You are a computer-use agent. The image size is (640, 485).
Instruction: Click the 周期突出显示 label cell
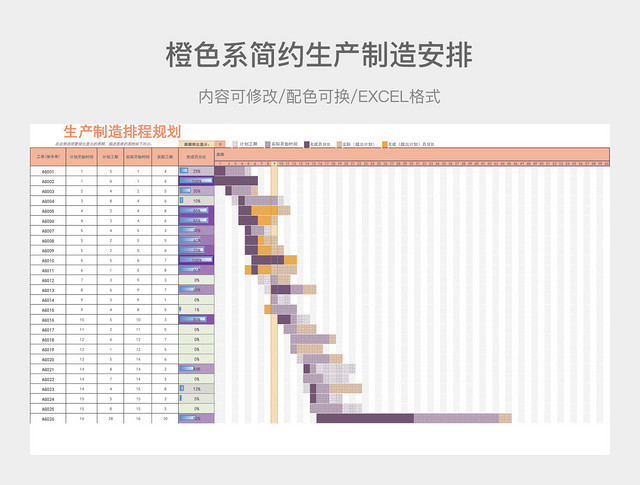point(196,144)
